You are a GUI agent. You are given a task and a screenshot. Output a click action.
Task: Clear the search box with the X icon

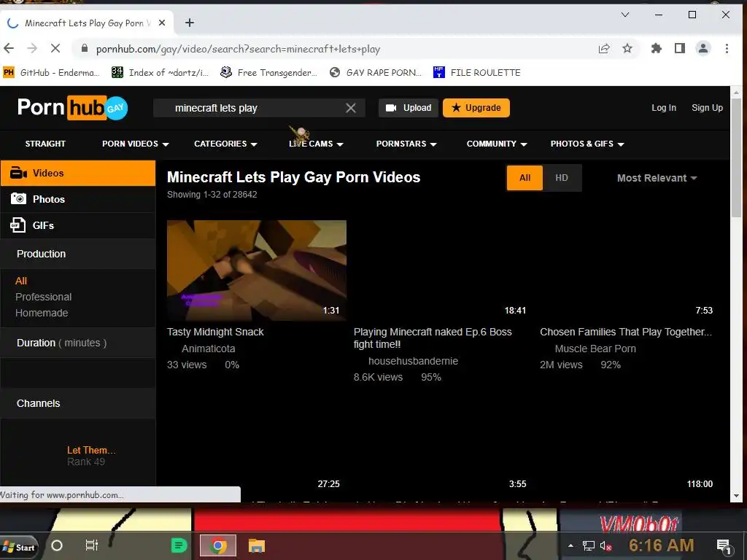[x=351, y=108]
